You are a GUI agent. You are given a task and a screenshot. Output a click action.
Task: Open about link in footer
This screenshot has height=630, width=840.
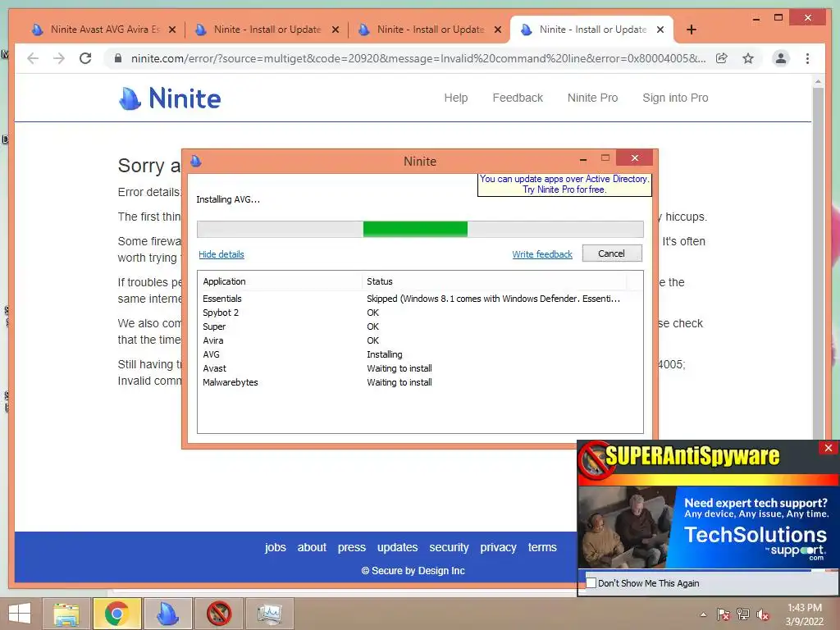click(x=312, y=547)
